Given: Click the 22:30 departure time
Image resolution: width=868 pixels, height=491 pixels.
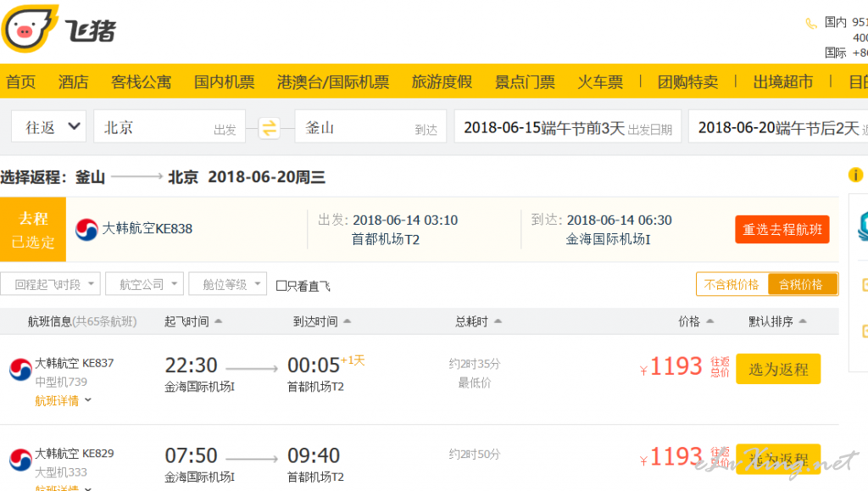Looking at the screenshot, I should click(191, 365).
